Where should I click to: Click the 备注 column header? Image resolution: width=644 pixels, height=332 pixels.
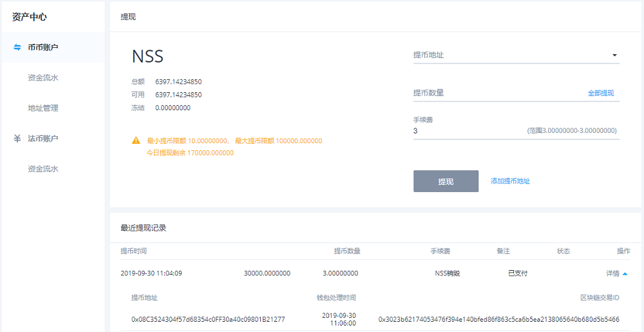pyautogui.click(x=503, y=251)
